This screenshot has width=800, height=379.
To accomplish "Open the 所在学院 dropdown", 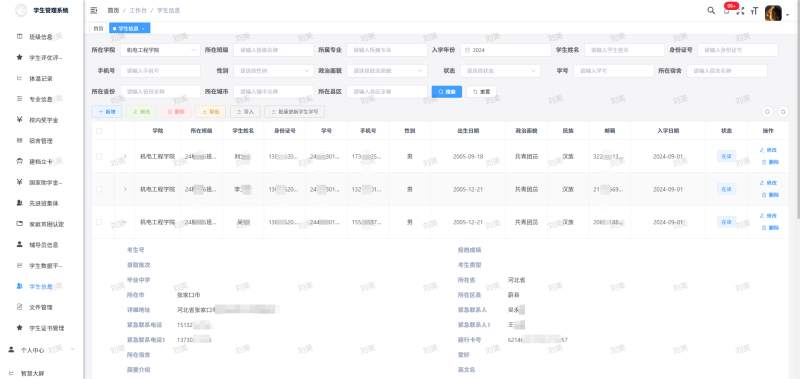I will pos(160,50).
